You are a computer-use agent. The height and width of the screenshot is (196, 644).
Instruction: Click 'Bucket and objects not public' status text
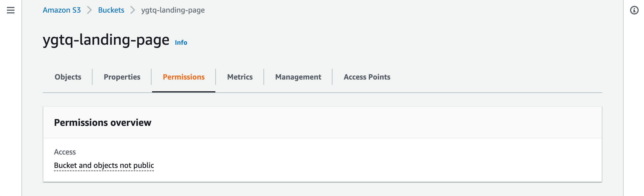pyautogui.click(x=104, y=165)
